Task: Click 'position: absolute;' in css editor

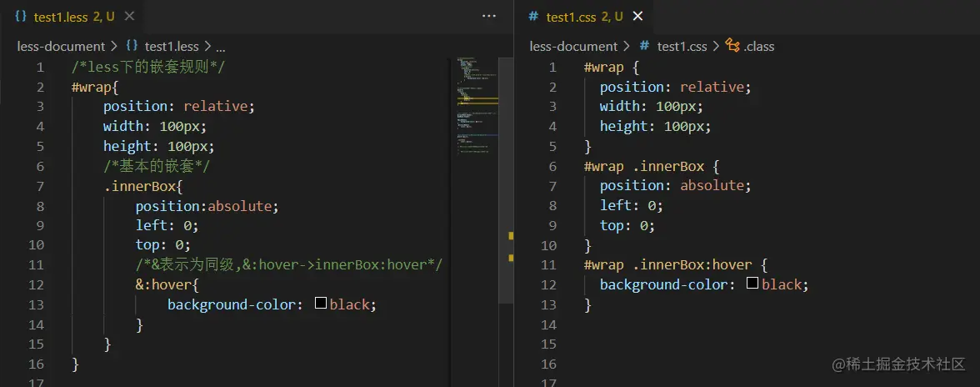Action: [676, 186]
